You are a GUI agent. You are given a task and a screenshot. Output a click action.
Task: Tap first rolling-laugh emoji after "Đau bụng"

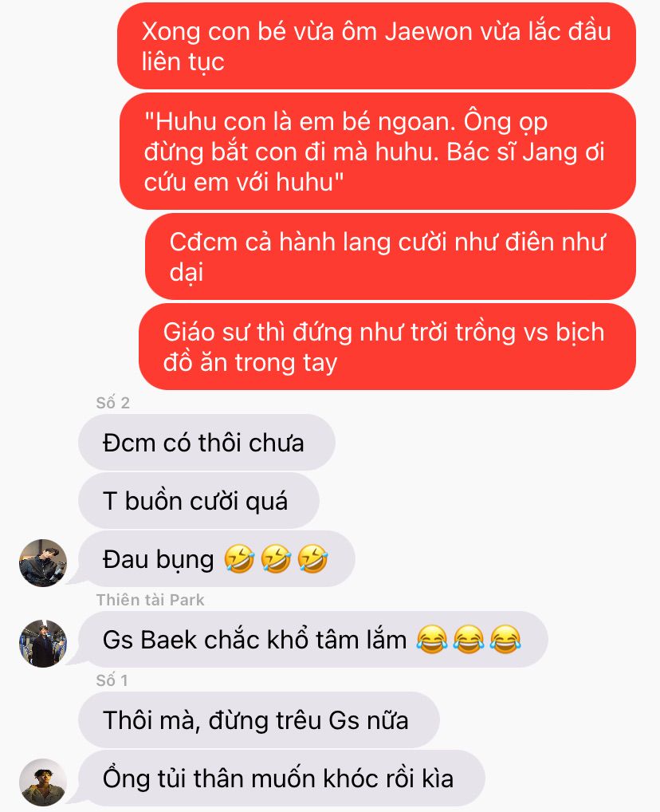pyautogui.click(x=239, y=559)
